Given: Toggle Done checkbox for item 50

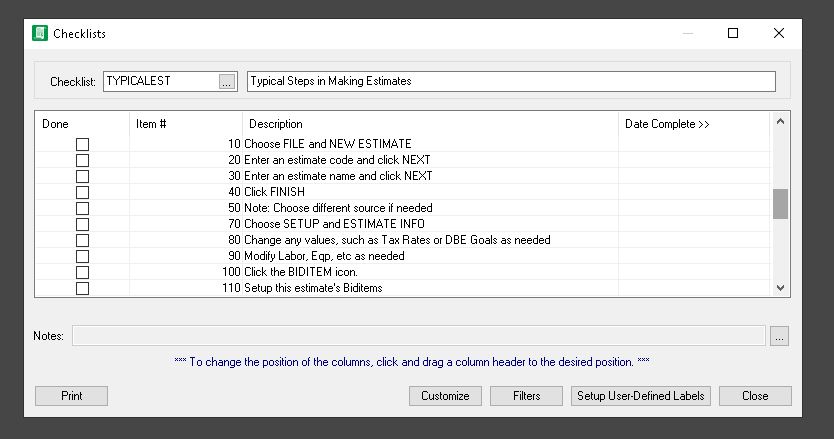Looking at the screenshot, I should pos(82,208).
